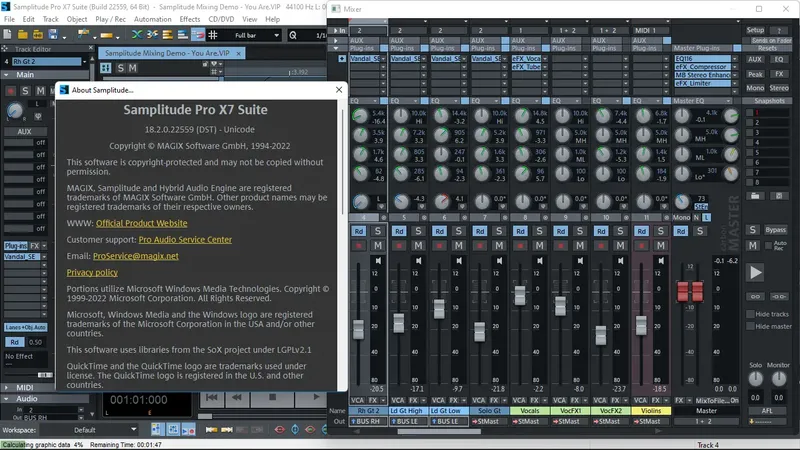The width and height of the screenshot is (800, 450).
Task: Click the Save project floppy disk icon
Action: pyautogui.click(x=53, y=35)
